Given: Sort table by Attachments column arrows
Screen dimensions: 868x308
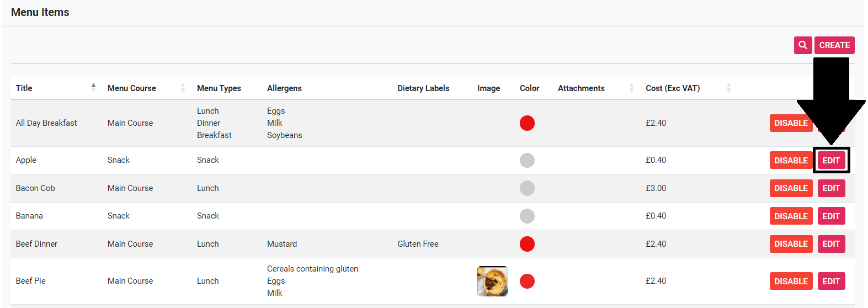Looking at the screenshot, I should 631,88.
